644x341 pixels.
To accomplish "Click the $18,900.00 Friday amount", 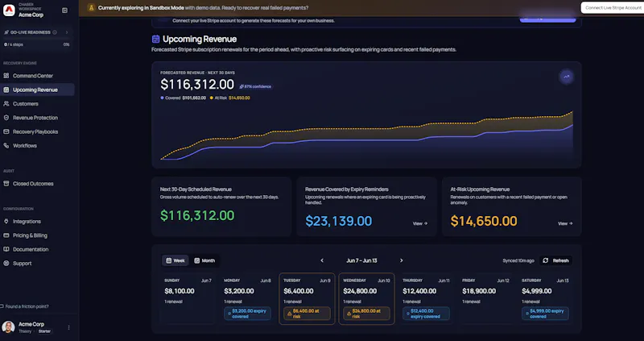I will [x=479, y=291].
